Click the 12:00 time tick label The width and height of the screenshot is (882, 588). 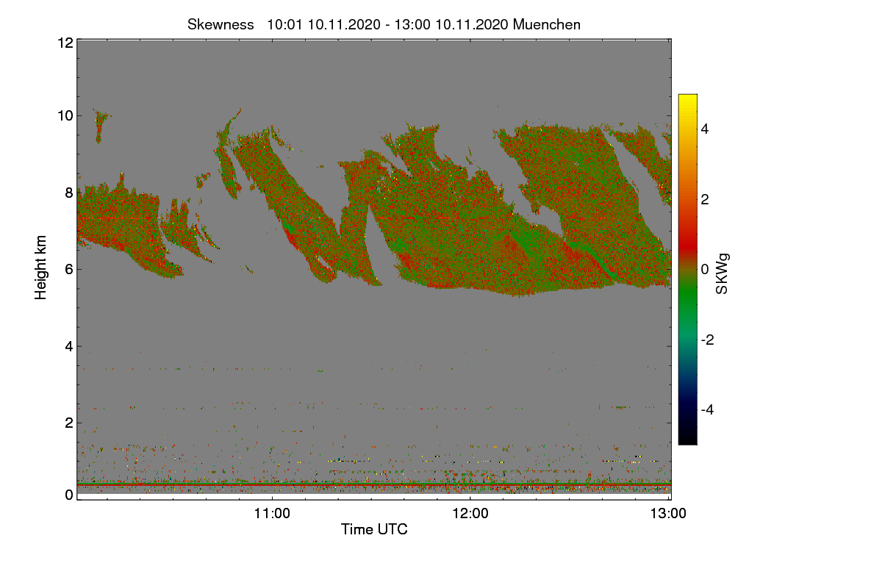point(470,514)
